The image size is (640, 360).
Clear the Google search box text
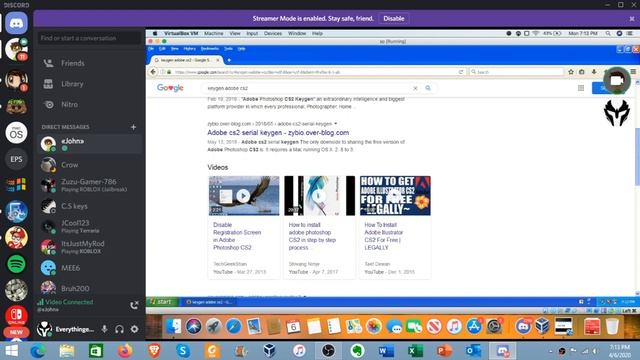coord(415,88)
